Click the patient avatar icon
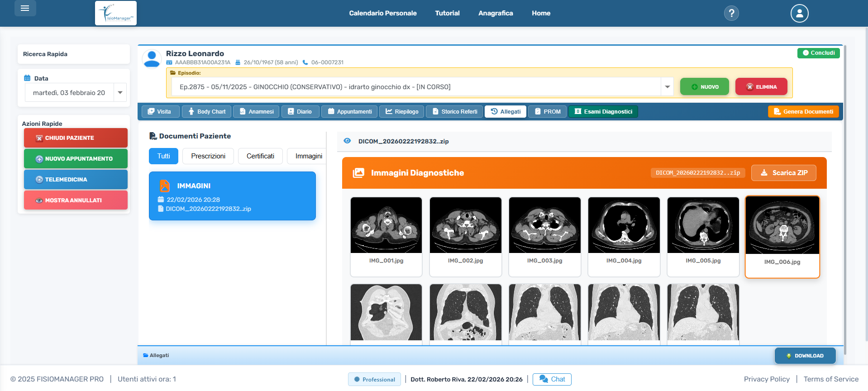This screenshot has height=391, width=868. click(x=152, y=59)
